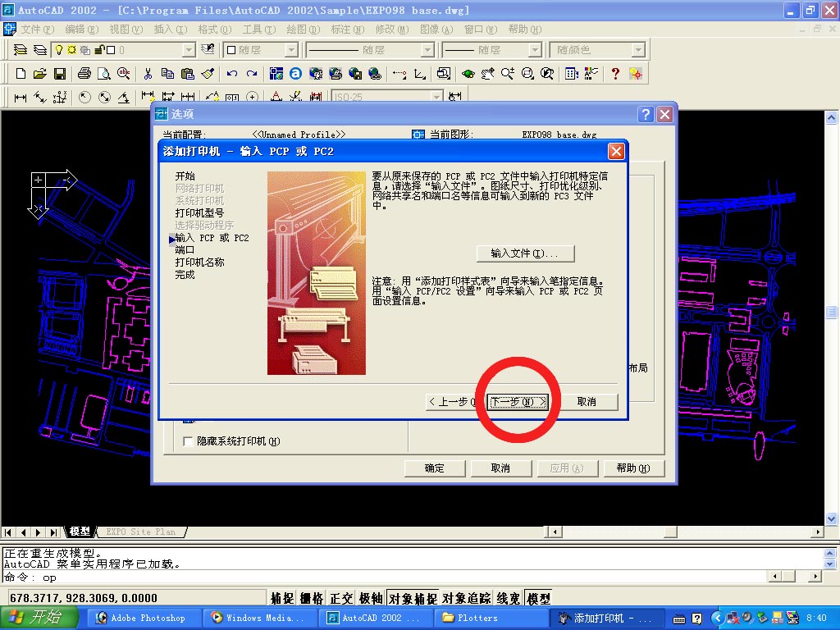This screenshot has height=630, width=840.
Task: Open the 文件 (File) menu
Action: click(38, 29)
